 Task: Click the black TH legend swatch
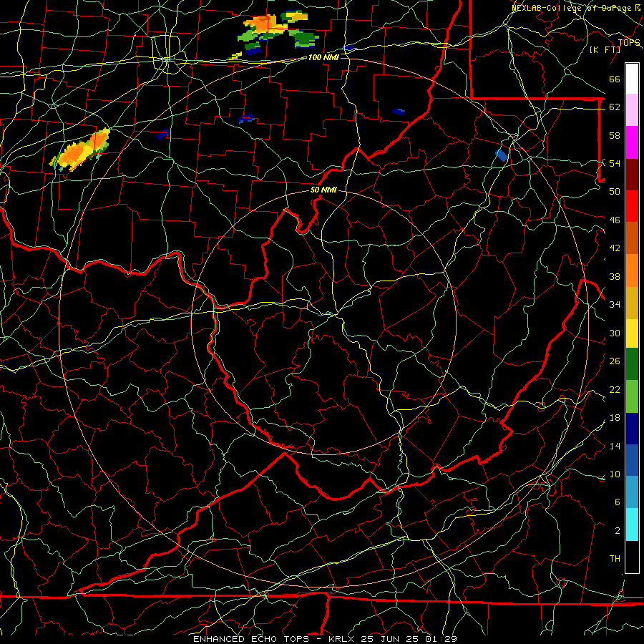click(632, 557)
